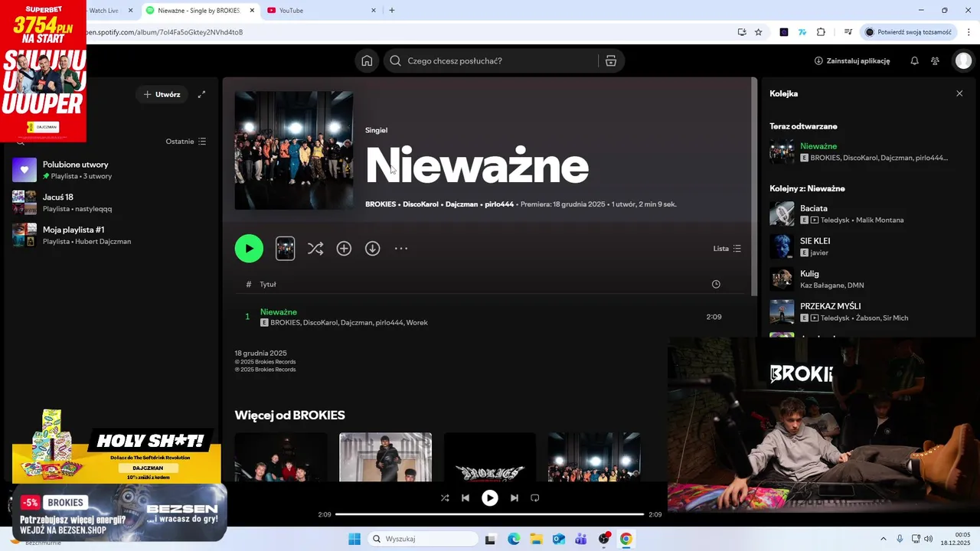The image size is (980, 551).
Task: Open pirlo444 artist link under the title
Action: (499, 204)
